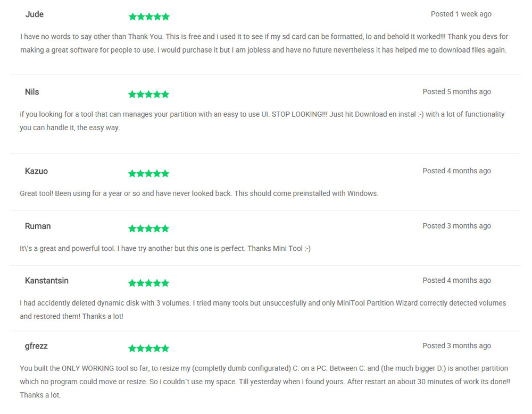
Task: Click the reviewer name gfrezz
Action: pyautogui.click(x=36, y=346)
